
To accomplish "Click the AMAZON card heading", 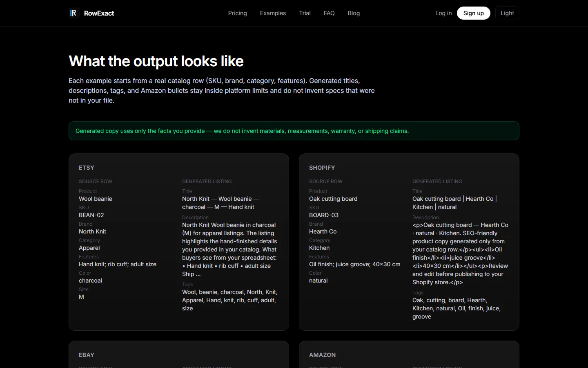I will pyautogui.click(x=322, y=355).
